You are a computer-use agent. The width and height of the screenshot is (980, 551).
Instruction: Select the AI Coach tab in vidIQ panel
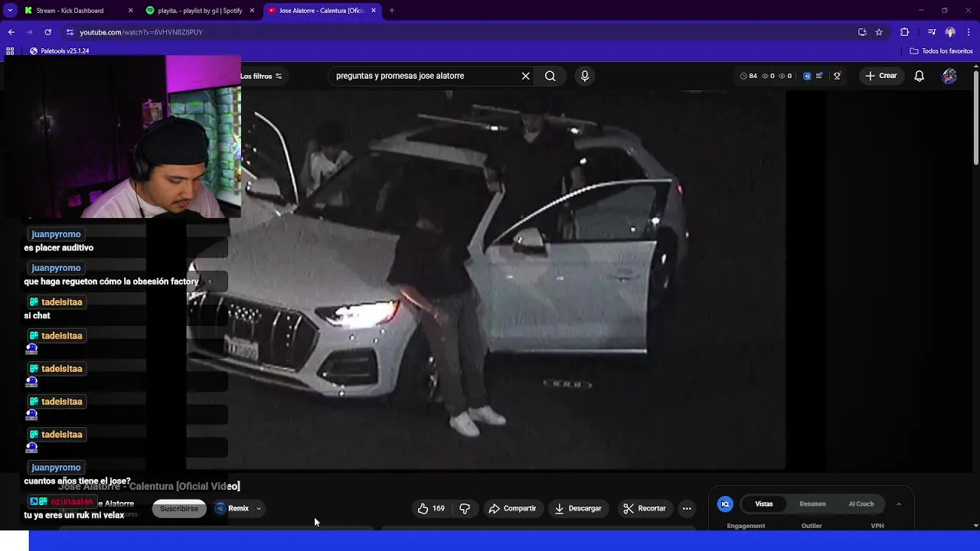click(x=861, y=504)
